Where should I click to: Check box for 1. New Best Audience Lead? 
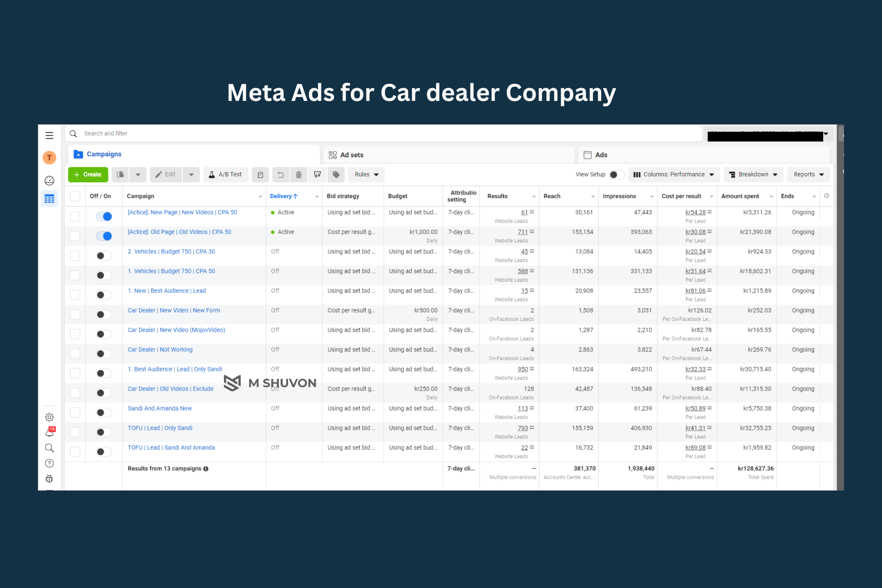click(75, 295)
